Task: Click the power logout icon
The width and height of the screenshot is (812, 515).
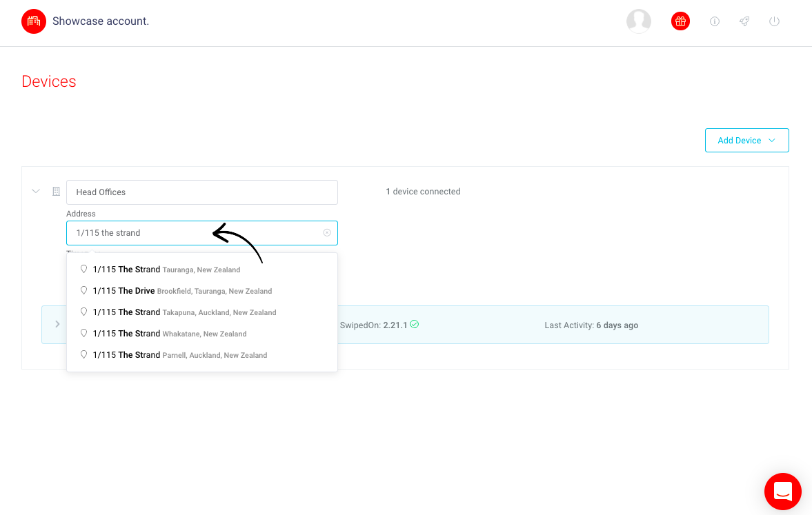Action: click(774, 21)
